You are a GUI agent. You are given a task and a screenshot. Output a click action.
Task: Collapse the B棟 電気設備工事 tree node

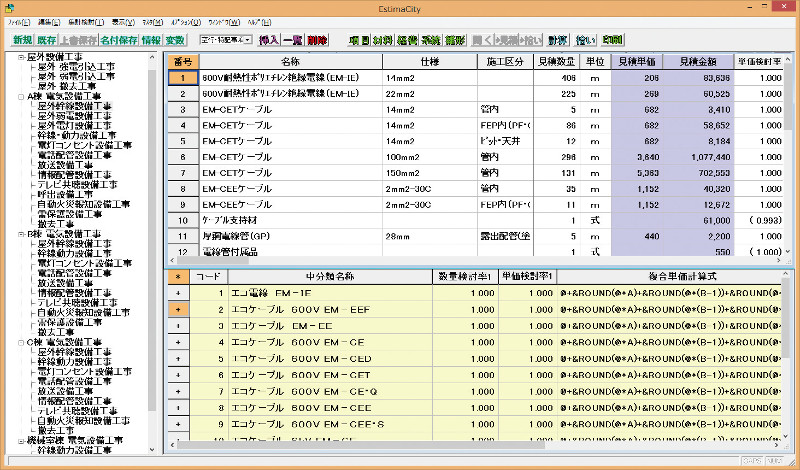(21, 234)
